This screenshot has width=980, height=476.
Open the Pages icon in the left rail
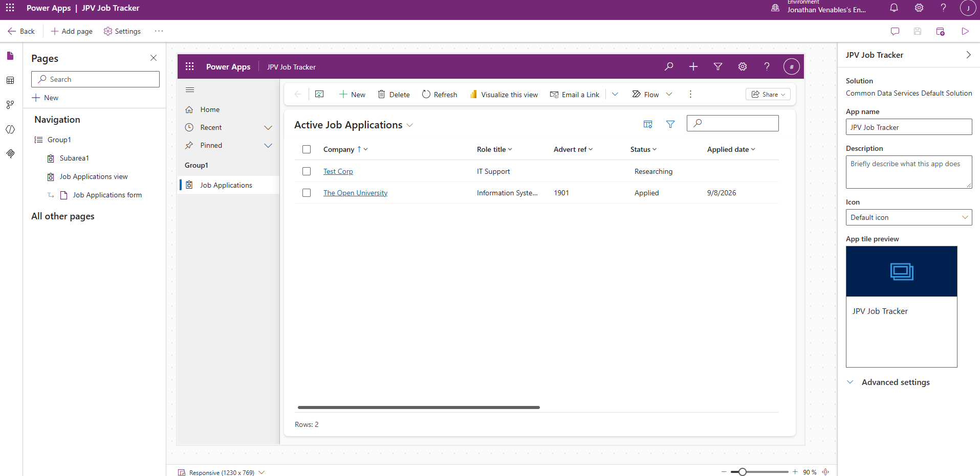[x=10, y=56]
